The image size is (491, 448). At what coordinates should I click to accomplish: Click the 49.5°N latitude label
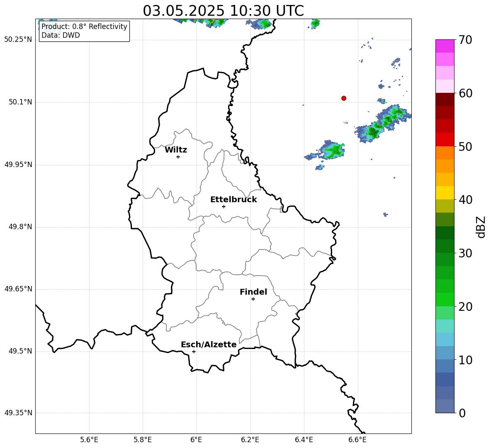pyautogui.click(x=20, y=351)
